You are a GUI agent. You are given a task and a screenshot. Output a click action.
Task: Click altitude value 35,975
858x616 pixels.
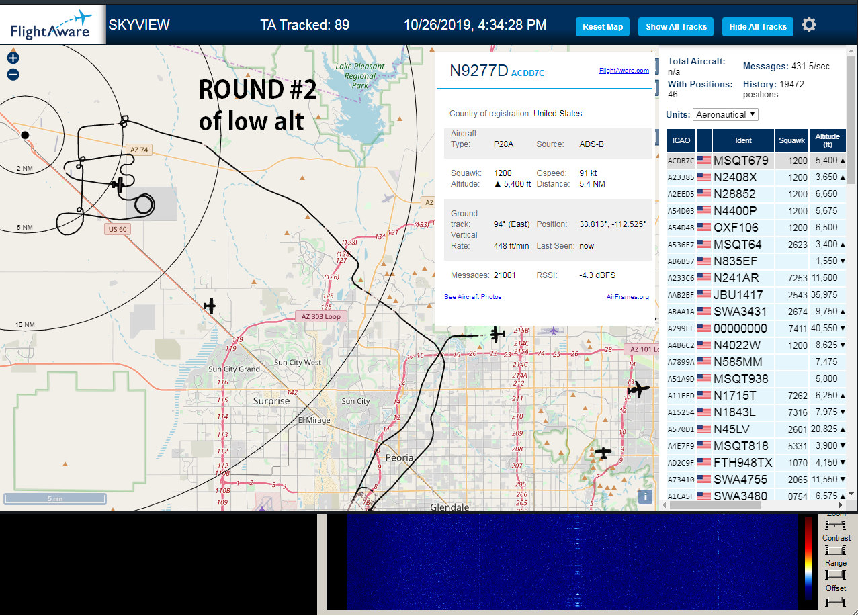tap(823, 295)
